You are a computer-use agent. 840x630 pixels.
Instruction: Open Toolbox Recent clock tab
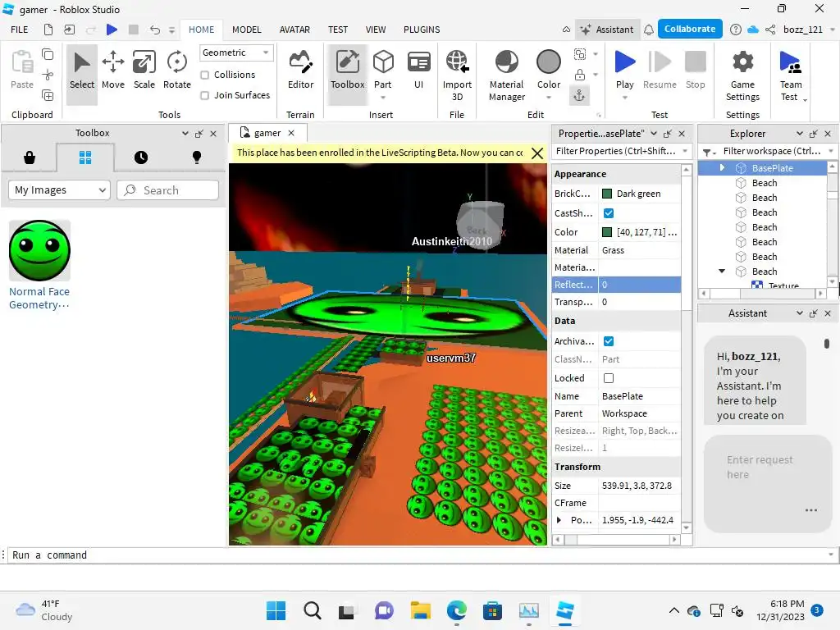click(x=141, y=157)
